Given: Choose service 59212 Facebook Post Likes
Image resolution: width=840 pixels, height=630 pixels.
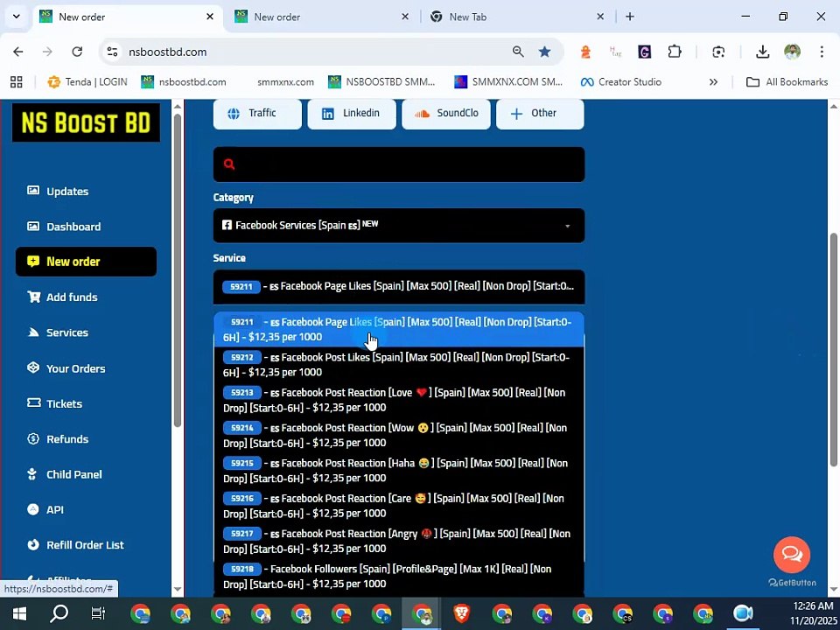Looking at the screenshot, I should [399, 365].
